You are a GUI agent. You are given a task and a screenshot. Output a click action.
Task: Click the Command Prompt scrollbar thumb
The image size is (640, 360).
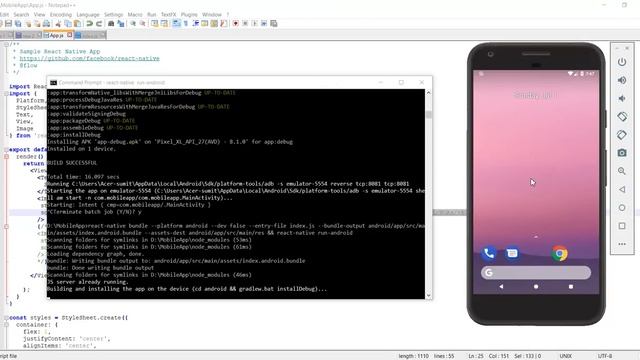pyautogui.click(x=429, y=115)
